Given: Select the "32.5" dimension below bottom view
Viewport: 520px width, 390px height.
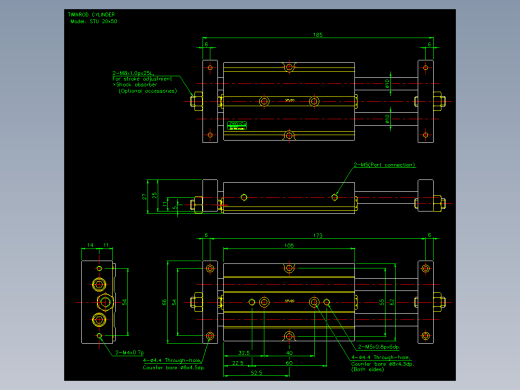Looking at the screenshot, I should click(x=244, y=353).
